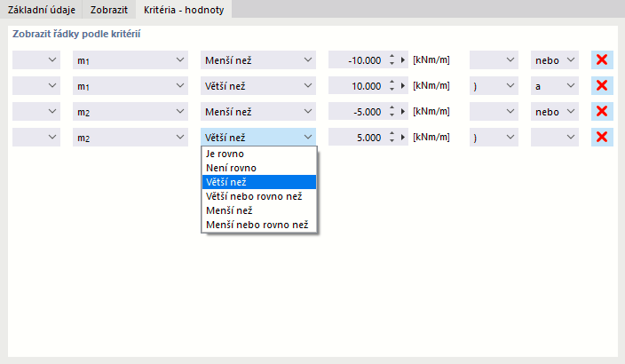Open closing bracket dropdown in second row
Screen dimensions: 625x364
[x=493, y=86]
